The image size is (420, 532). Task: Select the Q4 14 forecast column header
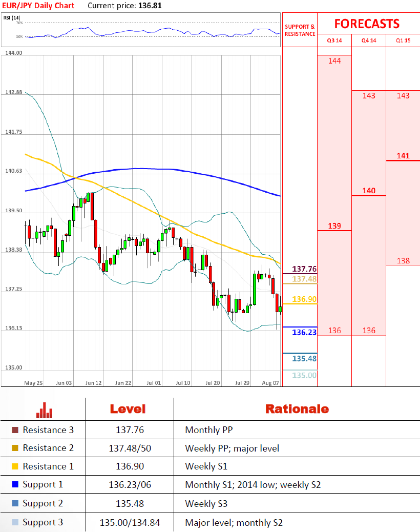(369, 40)
